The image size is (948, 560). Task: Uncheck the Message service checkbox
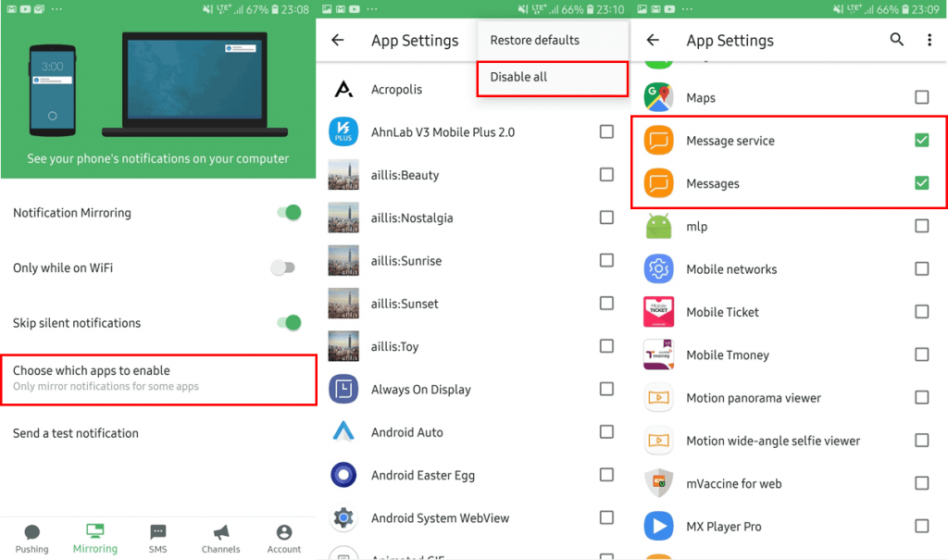[921, 141]
